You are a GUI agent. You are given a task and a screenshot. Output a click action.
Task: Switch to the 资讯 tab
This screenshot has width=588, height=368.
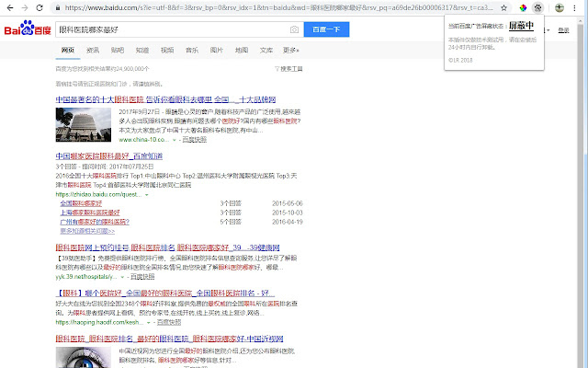93,50
